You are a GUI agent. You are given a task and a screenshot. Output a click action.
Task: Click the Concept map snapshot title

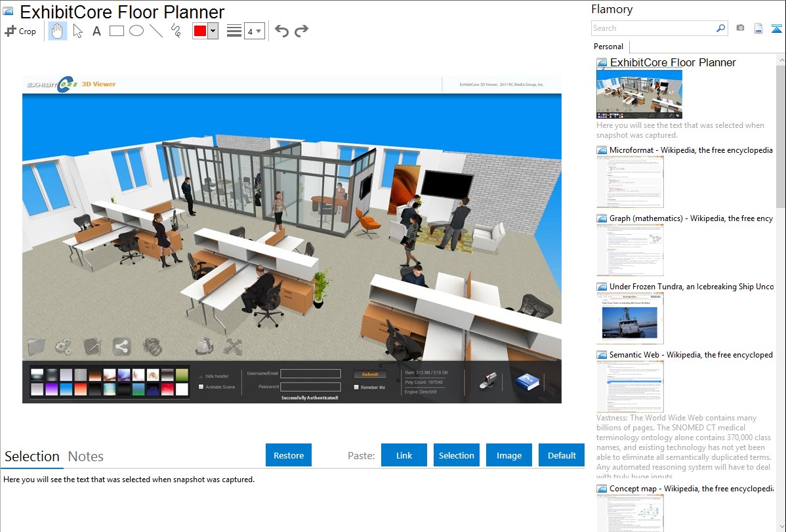pyautogui.click(x=692, y=489)
